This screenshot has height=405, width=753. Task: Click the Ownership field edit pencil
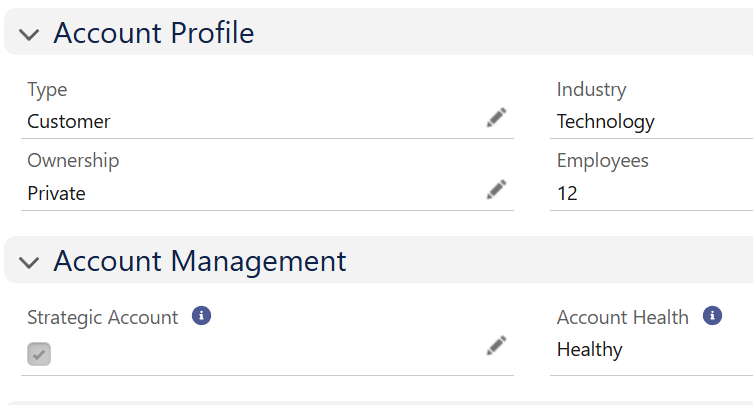pyautogui.click(x=497, y=189)
